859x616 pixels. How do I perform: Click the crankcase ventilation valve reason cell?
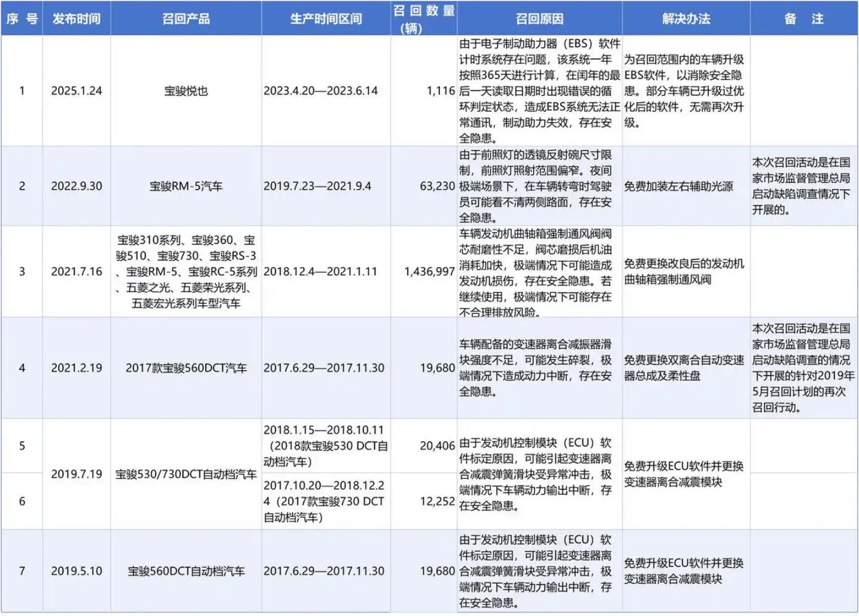coord(540,271)
